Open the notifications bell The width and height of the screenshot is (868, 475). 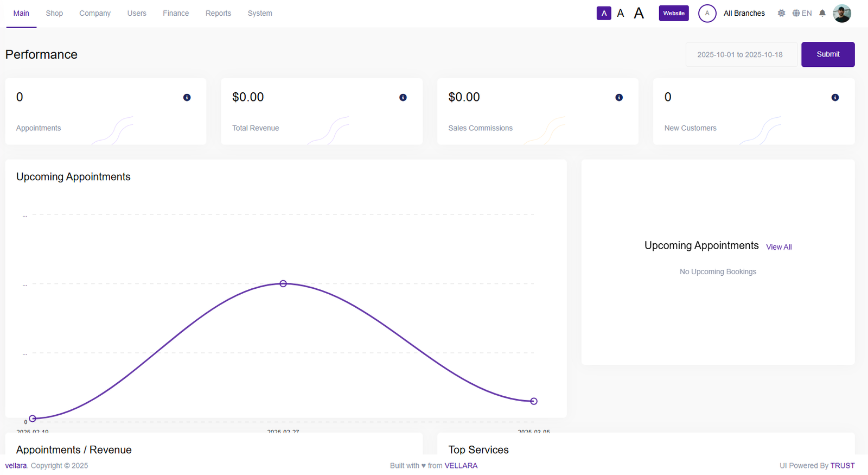(x=822, y=14)
